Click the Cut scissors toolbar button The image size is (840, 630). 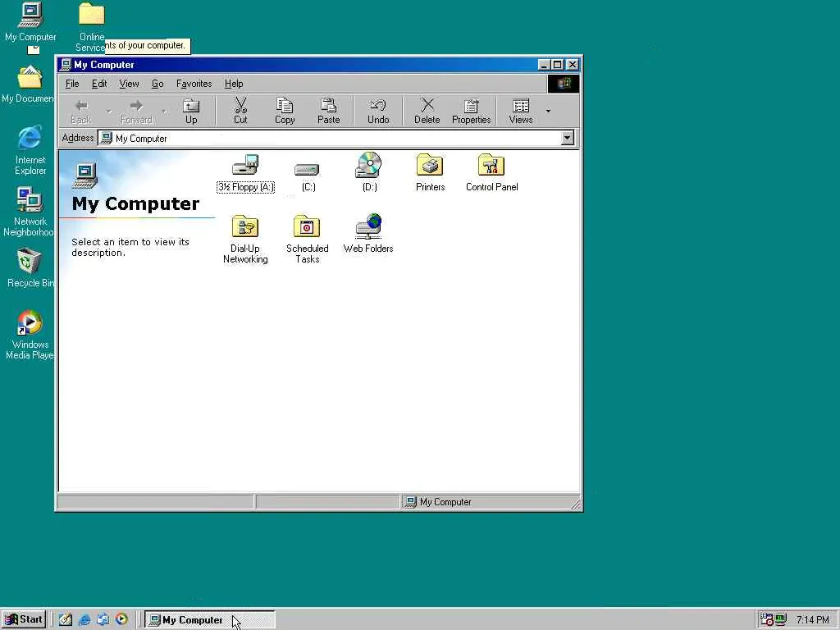click(240, 111)
